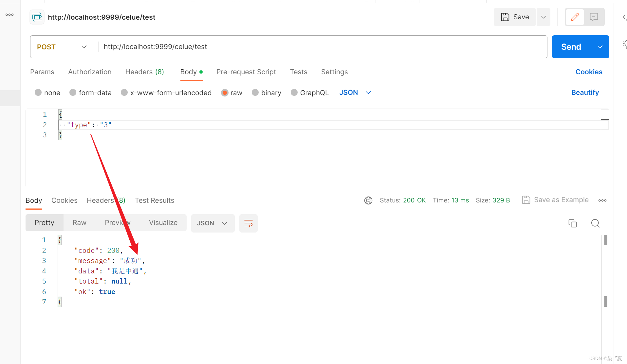Click the response pane scrollbar
The image size is (627, 364).
tap(606, 271)
